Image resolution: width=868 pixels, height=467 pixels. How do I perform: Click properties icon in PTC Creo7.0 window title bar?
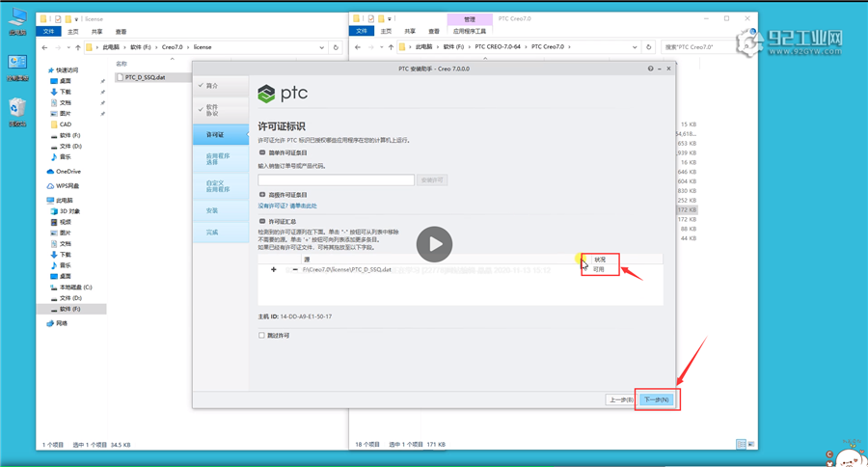pos(370,19)
